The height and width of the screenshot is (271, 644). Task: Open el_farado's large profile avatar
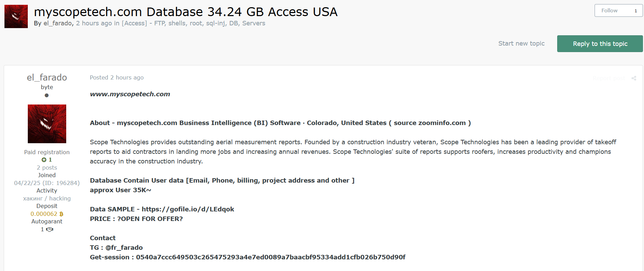pos(47,124)
